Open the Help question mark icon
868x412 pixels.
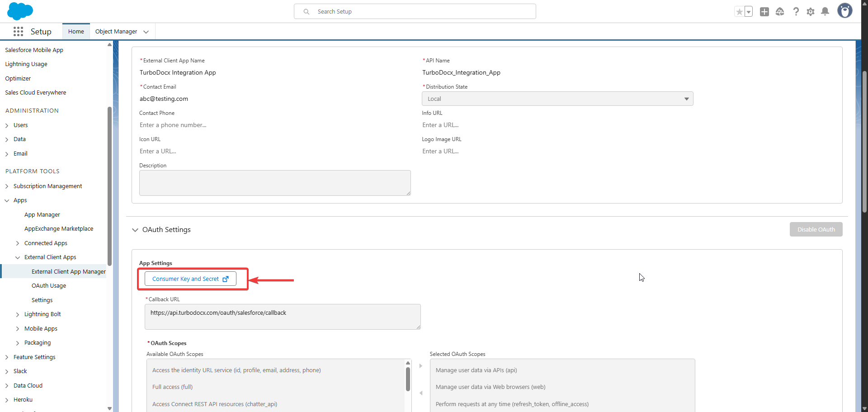click(796, 12)
